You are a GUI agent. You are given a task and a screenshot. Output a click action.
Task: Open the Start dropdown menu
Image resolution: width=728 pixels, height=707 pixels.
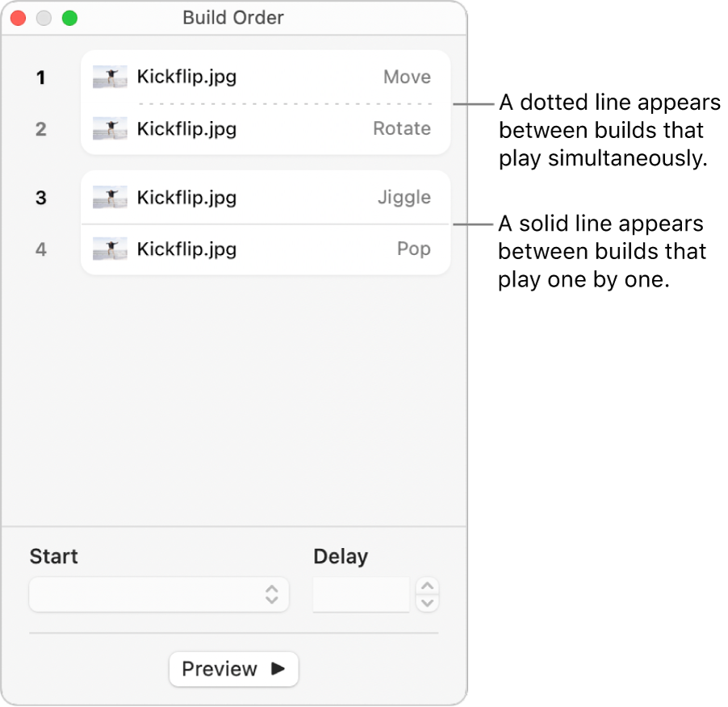pyautogui.click(x=159, y=595)
